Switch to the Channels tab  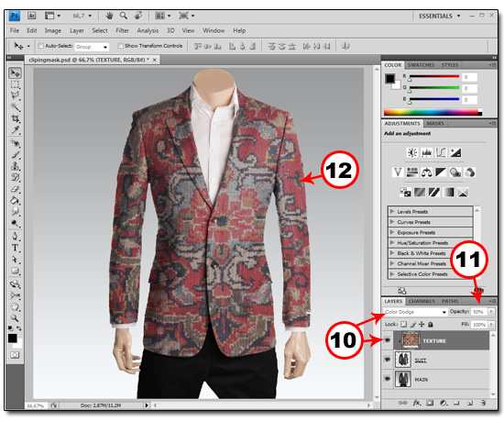[422, 301]
